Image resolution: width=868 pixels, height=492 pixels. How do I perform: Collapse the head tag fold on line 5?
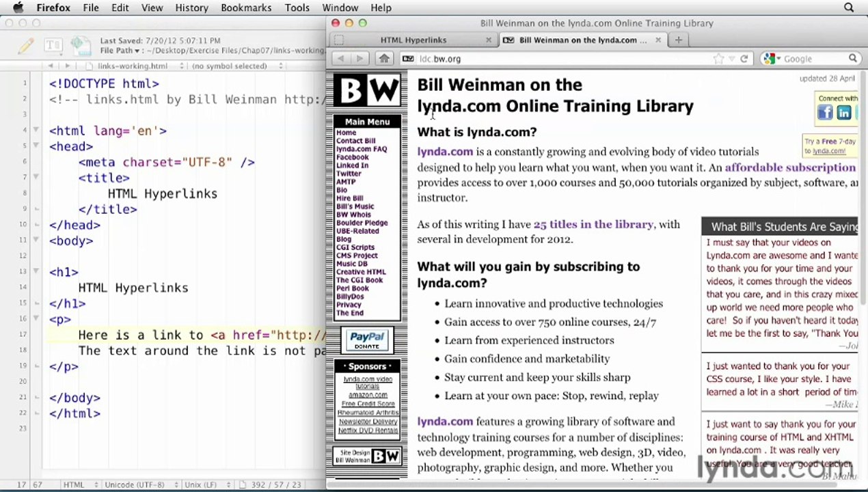point(36,146)
